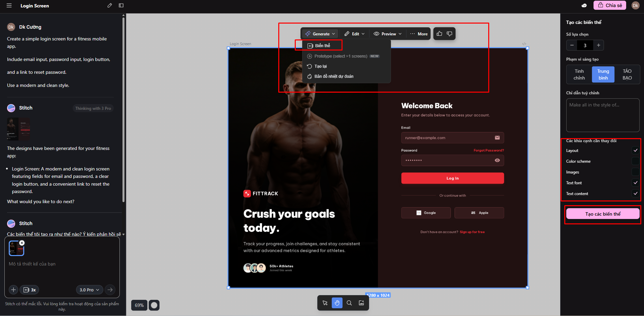Enable the Images checkbox

click(635, 172)
